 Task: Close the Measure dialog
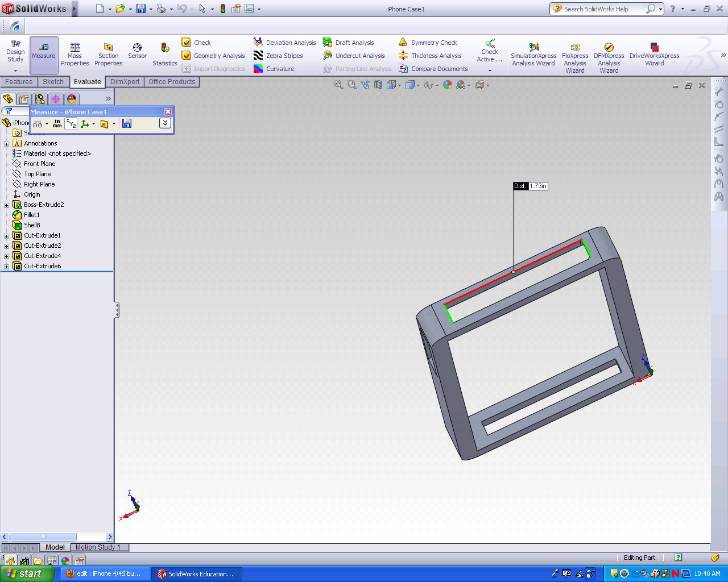tap(168, 112)
